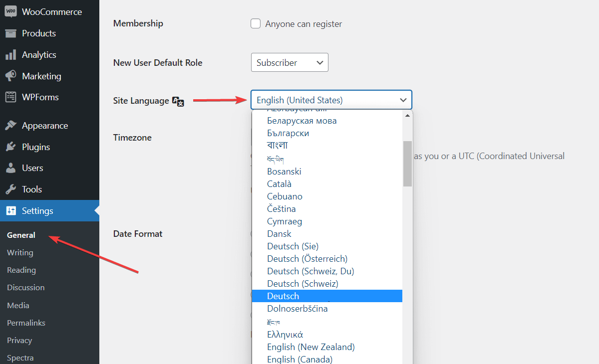
Task: Open the Privacy settings link
Action: point(19,340)
